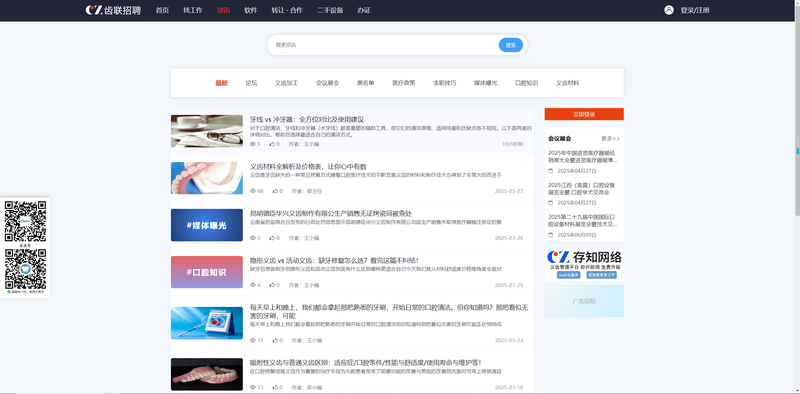Switch to the 黑名单 category tab
This screenshot has height=394, width=800.
click(x=365, y=83)
